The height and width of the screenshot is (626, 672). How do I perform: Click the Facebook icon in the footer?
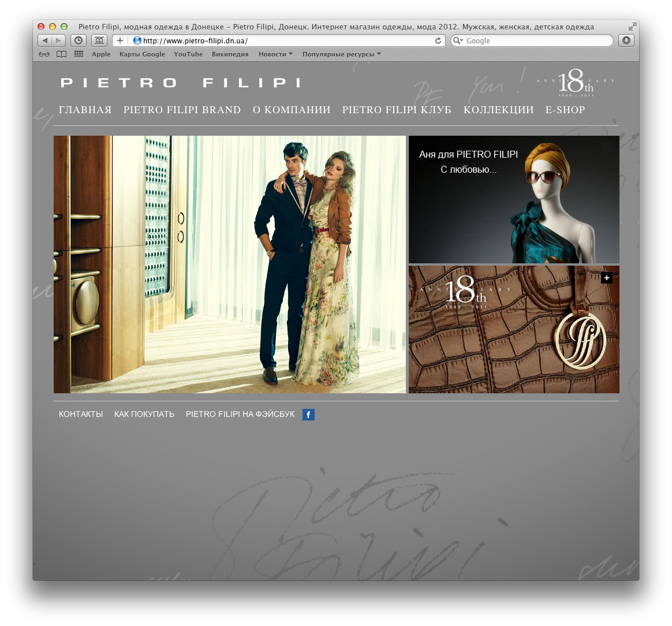(308, 415)
